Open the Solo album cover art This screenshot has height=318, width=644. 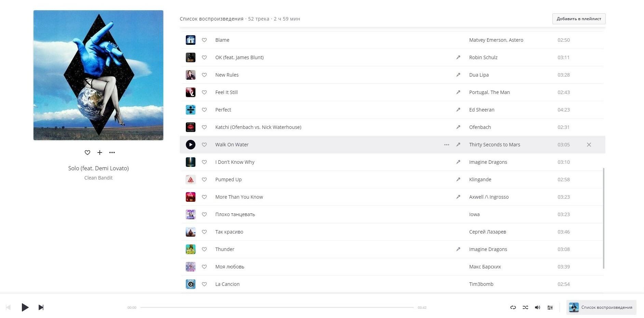point(98,75)
